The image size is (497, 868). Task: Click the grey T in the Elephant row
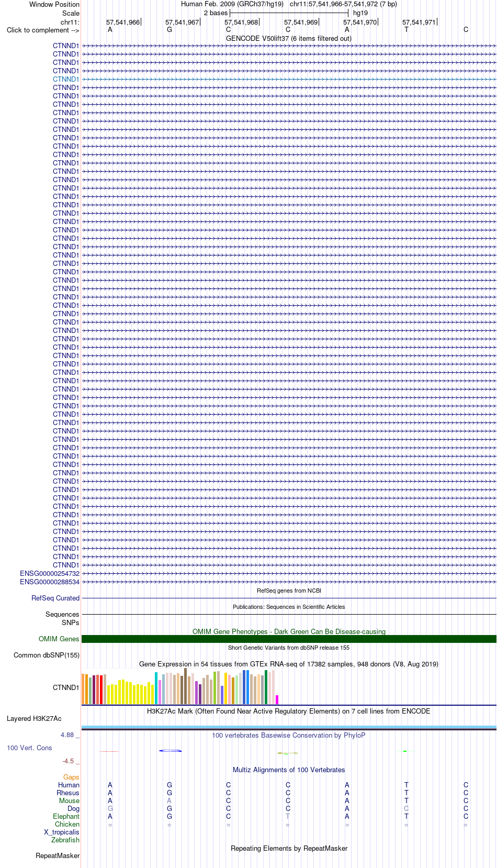click(x=288, y=816)
